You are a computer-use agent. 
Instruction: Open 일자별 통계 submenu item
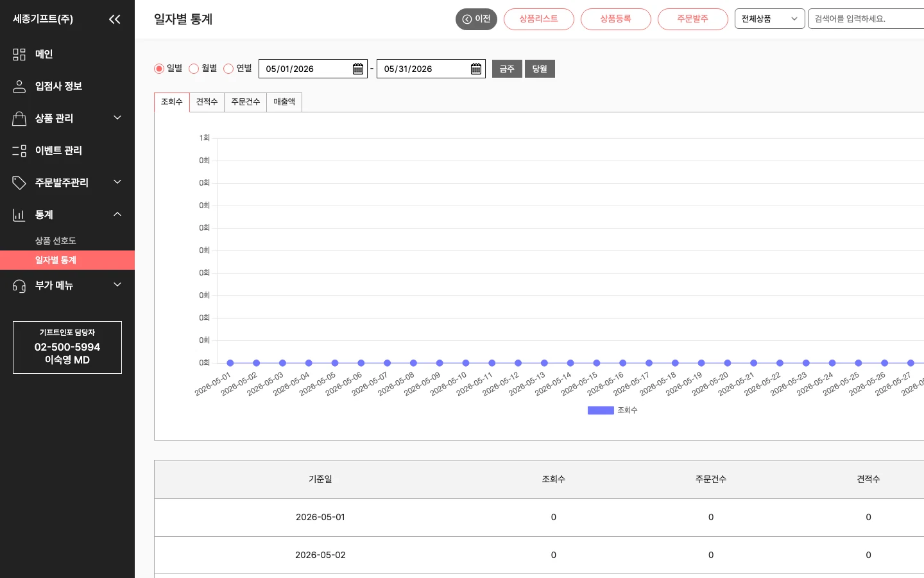tap(67, 260)
